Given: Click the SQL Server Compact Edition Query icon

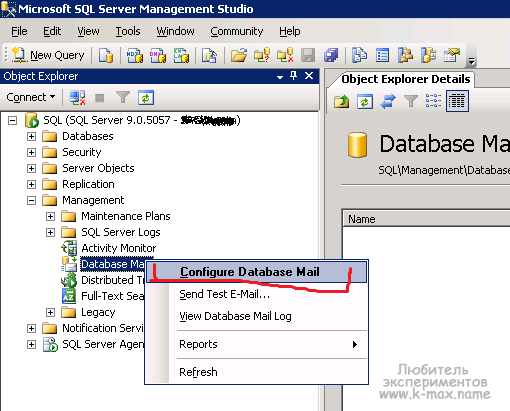Looking at the screenshot, I should coord(209,55).
